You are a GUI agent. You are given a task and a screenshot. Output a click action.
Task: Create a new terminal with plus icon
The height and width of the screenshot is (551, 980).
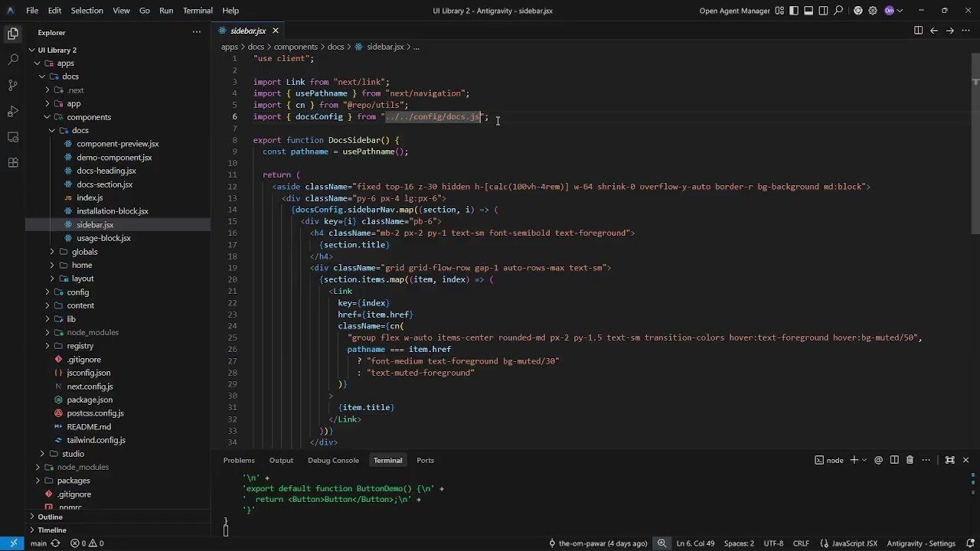tap(854, 460)
